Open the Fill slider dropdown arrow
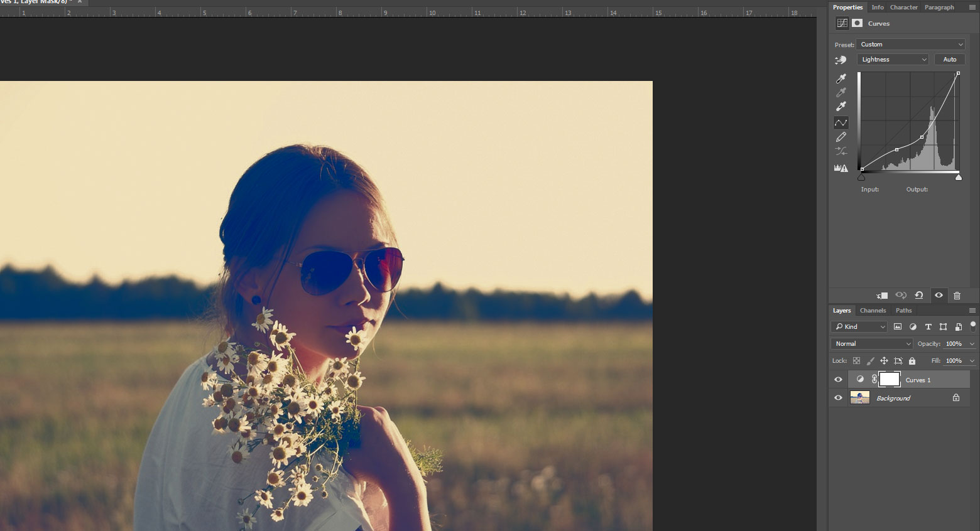 (972, 361)
